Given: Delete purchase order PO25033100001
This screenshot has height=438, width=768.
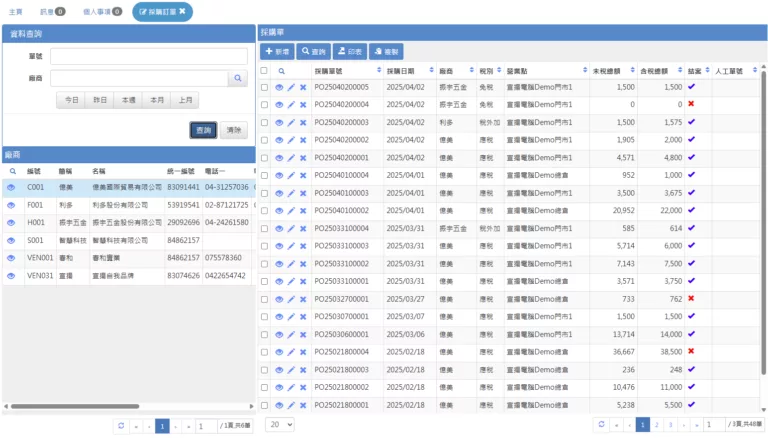Looking at the screenshot, I should click(x=303, y=281).
